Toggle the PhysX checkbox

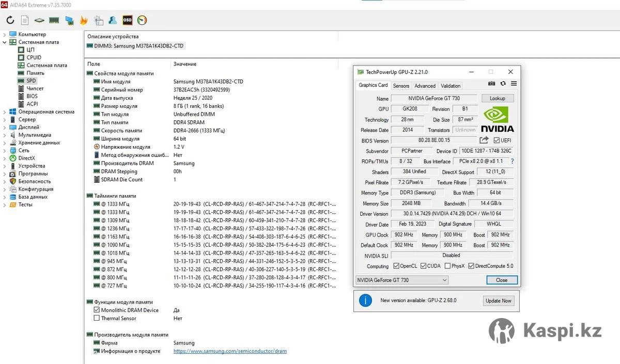[x=447, y=266]
